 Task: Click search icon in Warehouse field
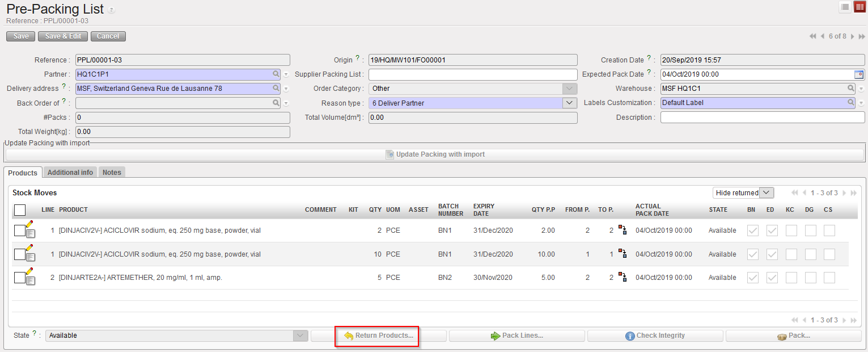[851, 89]
